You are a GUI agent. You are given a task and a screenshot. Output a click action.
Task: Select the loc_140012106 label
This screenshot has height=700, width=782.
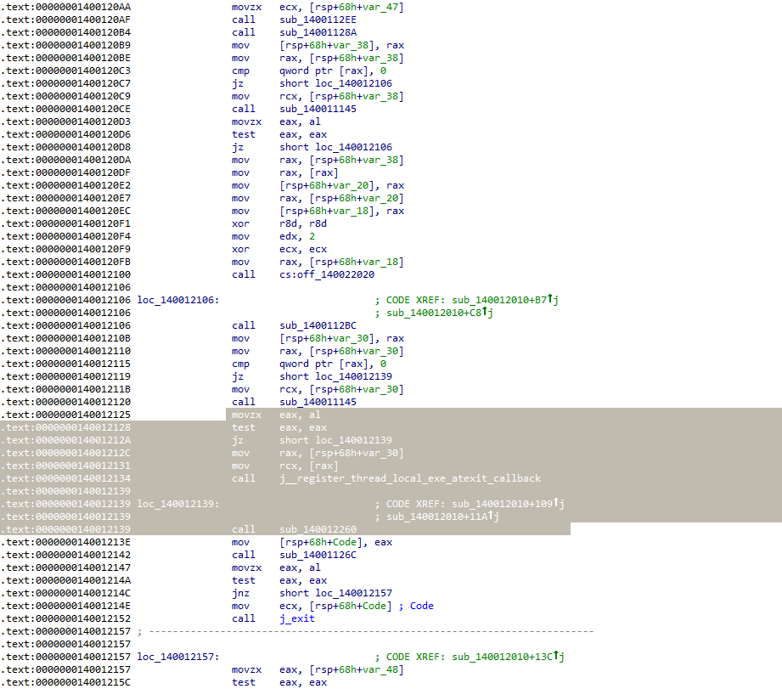pyautogui.click(x=178, y=300)
